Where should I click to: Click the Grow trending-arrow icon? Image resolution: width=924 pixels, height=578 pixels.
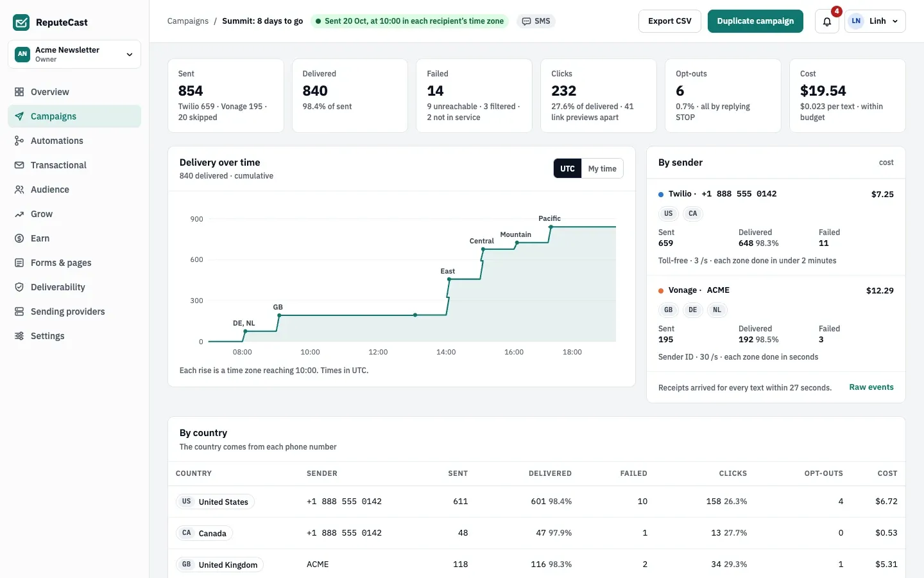click(x=19, y=214)
